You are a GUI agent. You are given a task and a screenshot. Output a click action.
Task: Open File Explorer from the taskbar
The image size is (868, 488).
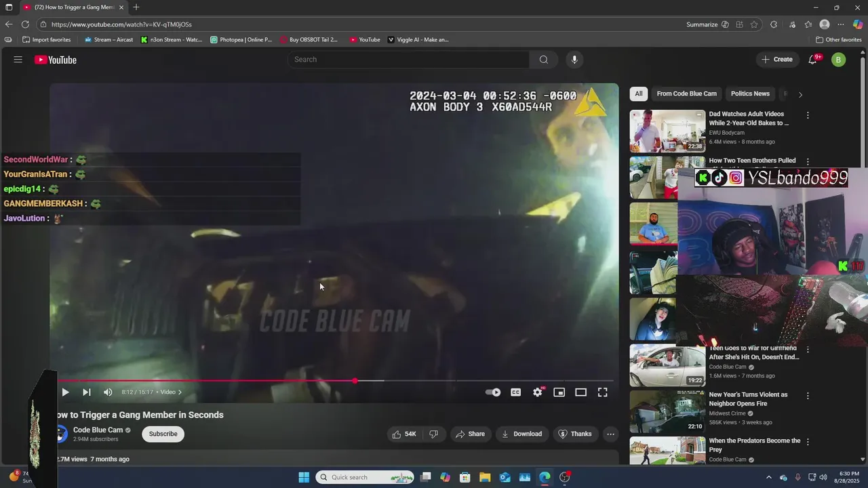click(485, 477)
